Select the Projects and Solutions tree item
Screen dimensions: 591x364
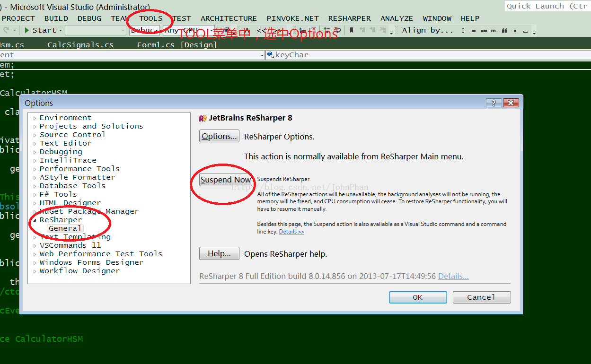(x=91, y=126)
